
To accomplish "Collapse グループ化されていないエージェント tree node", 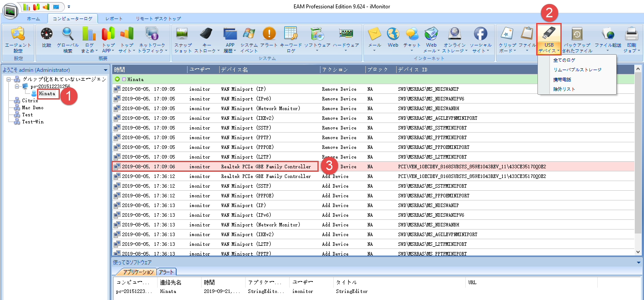I will coord(8,79).
